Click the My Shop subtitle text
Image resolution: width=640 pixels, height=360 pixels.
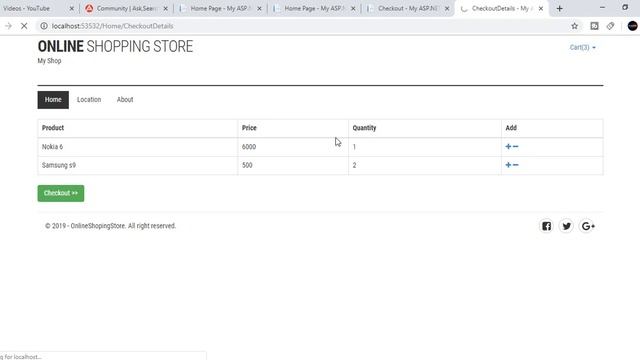click(x=49, y=61)
